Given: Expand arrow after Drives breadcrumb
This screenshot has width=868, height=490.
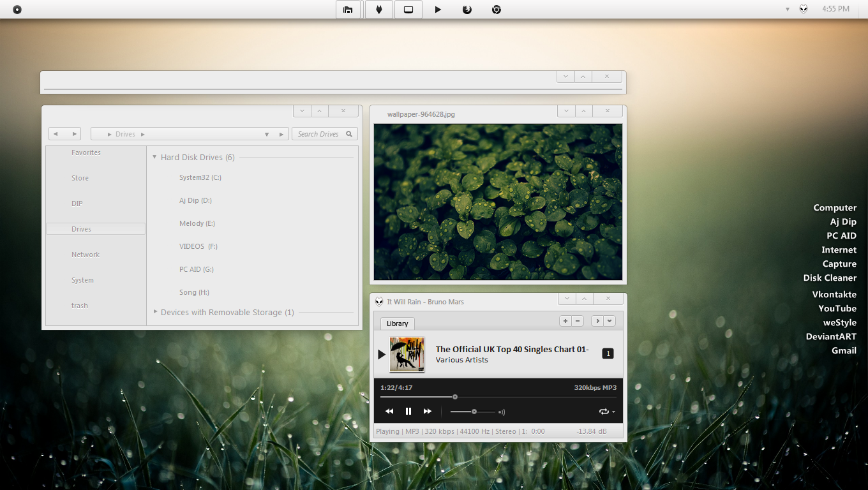Looking at the screenshot, I should tap(143, 134).
